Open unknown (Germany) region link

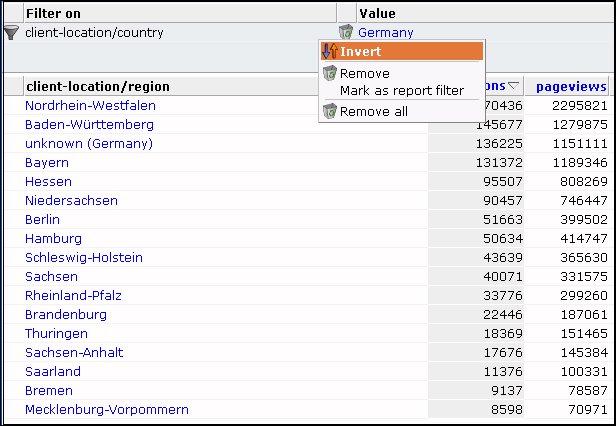[89, 143]
